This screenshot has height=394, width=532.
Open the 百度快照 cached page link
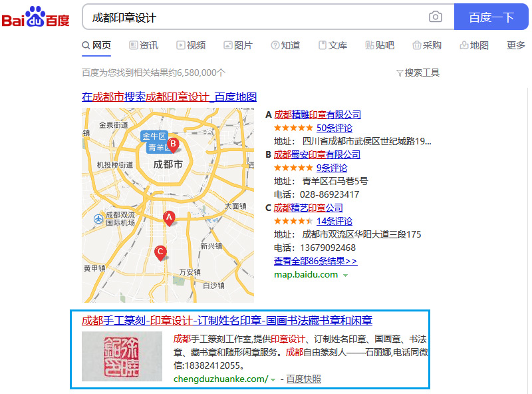pos(304,379)
